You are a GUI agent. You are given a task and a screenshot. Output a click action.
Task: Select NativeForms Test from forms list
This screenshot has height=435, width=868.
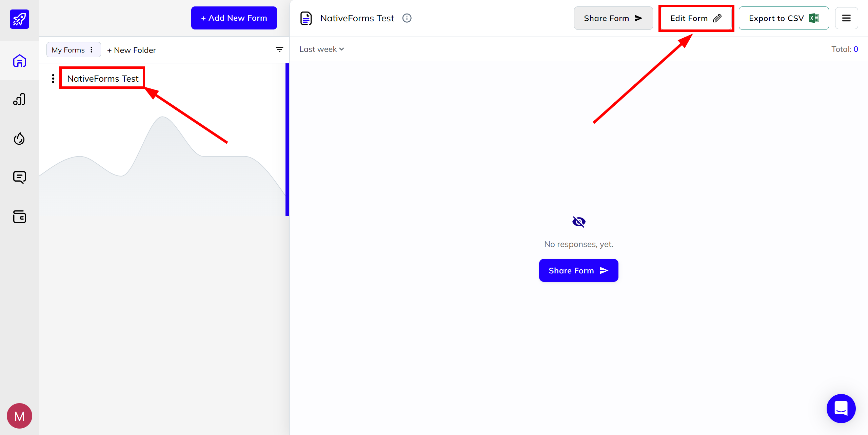pyautogui.click(x=103, y=78)
